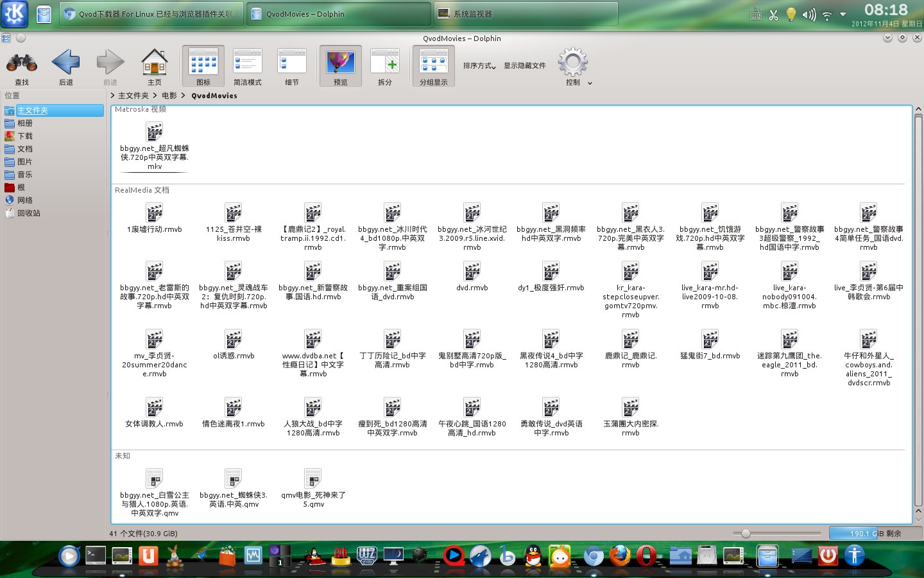Viewport: 924px width, 578px height.
Task: Switch to Icons (图标) view mode
Action: pos(203,67)
